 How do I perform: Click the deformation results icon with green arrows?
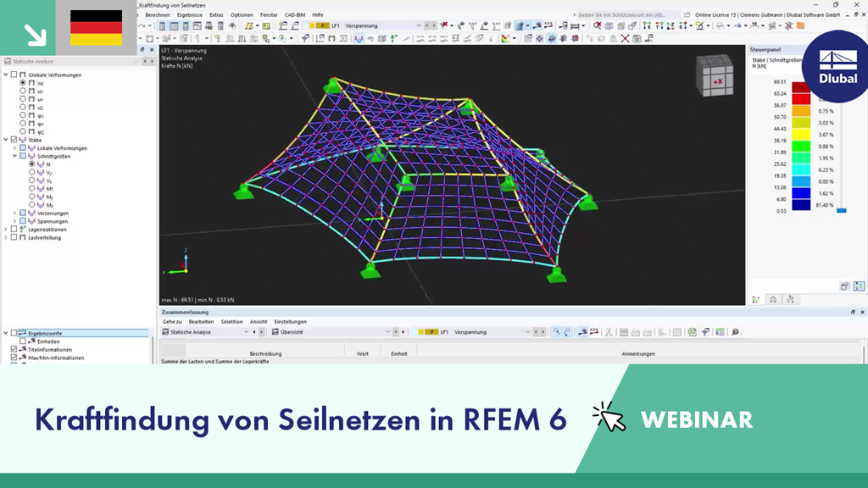click(x=393, y=38)
